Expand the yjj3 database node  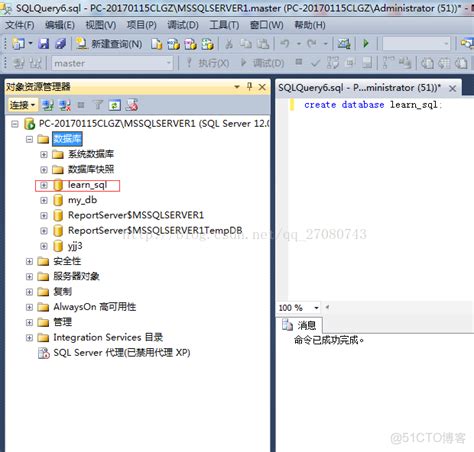point(44,246)
